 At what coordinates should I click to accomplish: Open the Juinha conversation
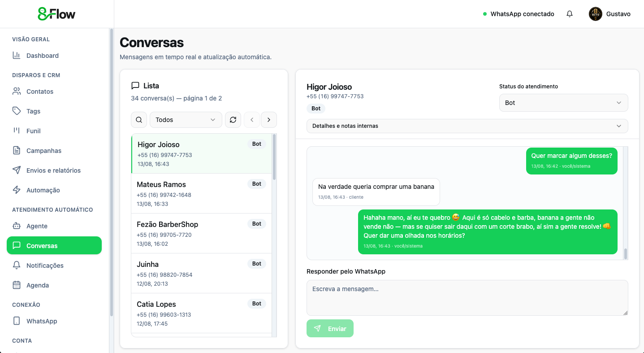pos(201,273)
